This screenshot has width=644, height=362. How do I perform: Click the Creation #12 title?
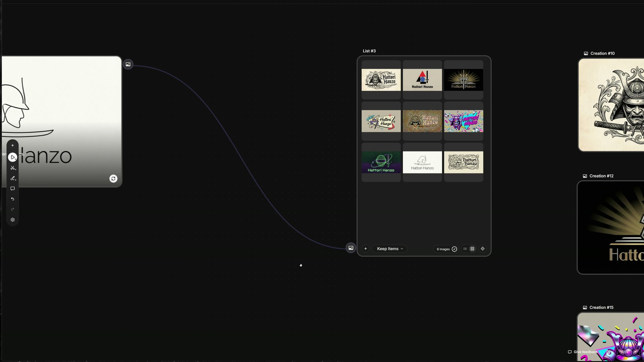tap(601, 176)
